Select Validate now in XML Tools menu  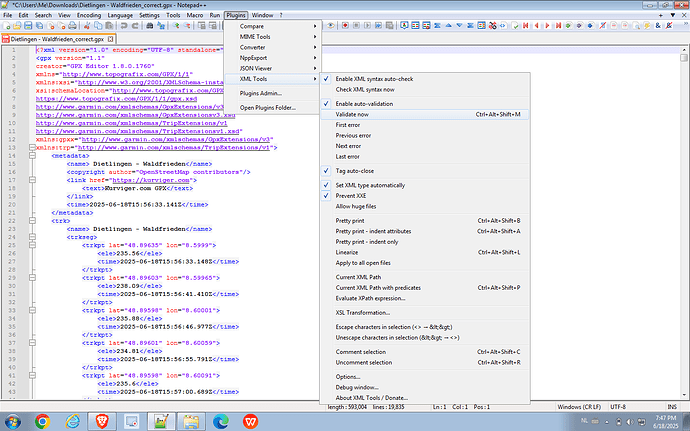[425, 114]
